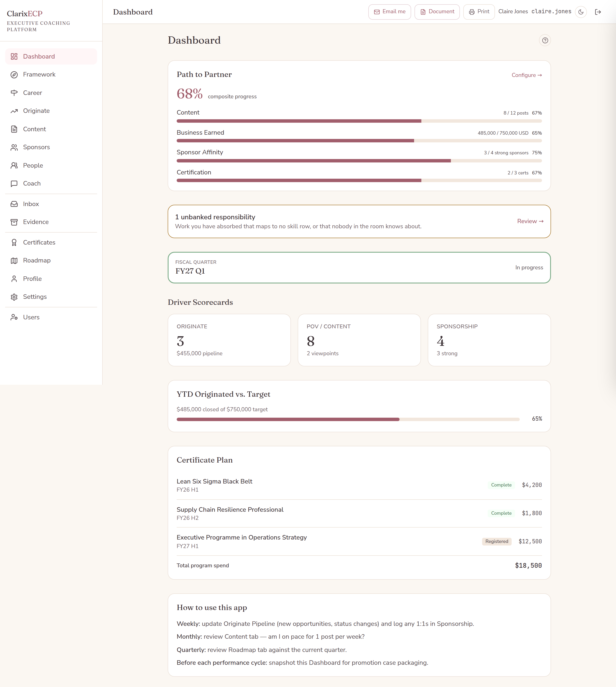Open the Roadmap sidebar item
The width and height of the screenshot is (616, 687).
(x=51, y=261)
